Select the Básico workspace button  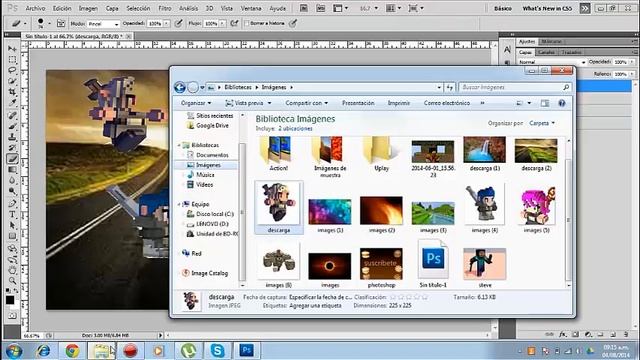[x=503, y=8]
